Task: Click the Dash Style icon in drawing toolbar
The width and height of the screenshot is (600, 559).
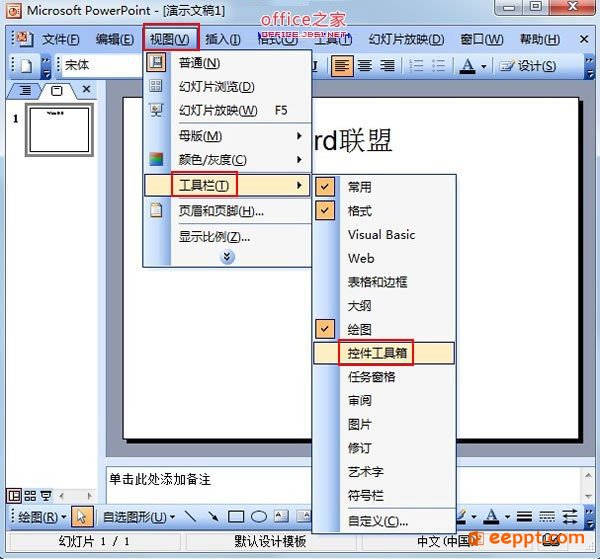Action: click(x=547, y=517)
